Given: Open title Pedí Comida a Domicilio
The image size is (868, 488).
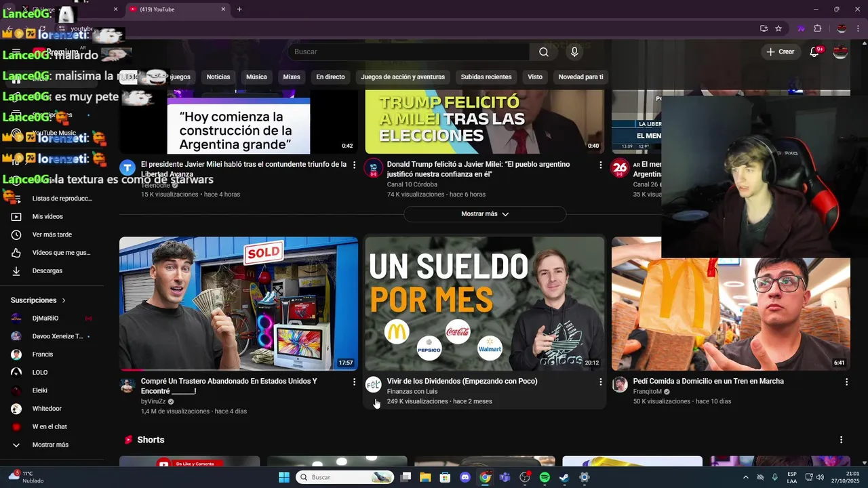Looking at the screenshot, I should tap(708, 381).
